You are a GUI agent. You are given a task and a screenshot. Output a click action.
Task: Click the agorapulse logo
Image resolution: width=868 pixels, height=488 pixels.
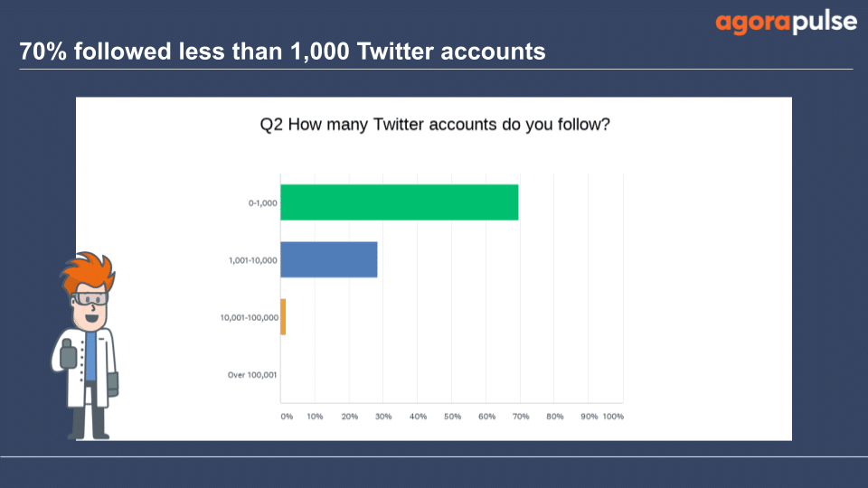[x=786, y=23]
